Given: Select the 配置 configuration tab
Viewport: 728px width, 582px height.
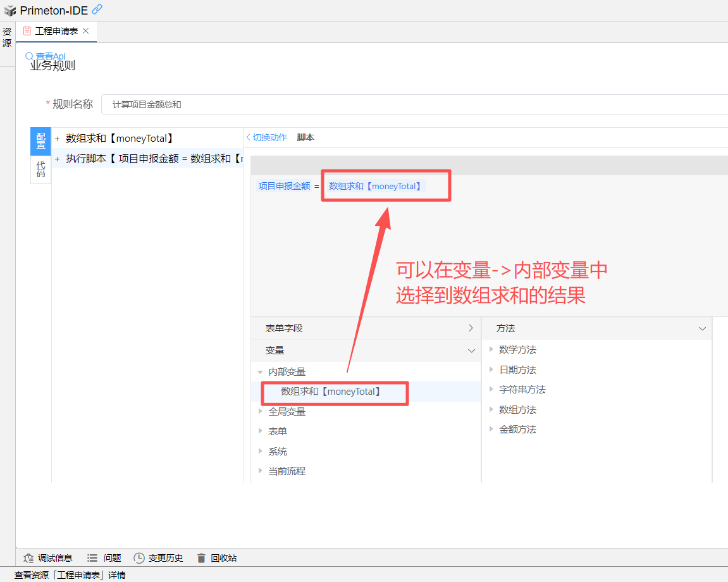Looking at the screenshot, I should 40,140.
